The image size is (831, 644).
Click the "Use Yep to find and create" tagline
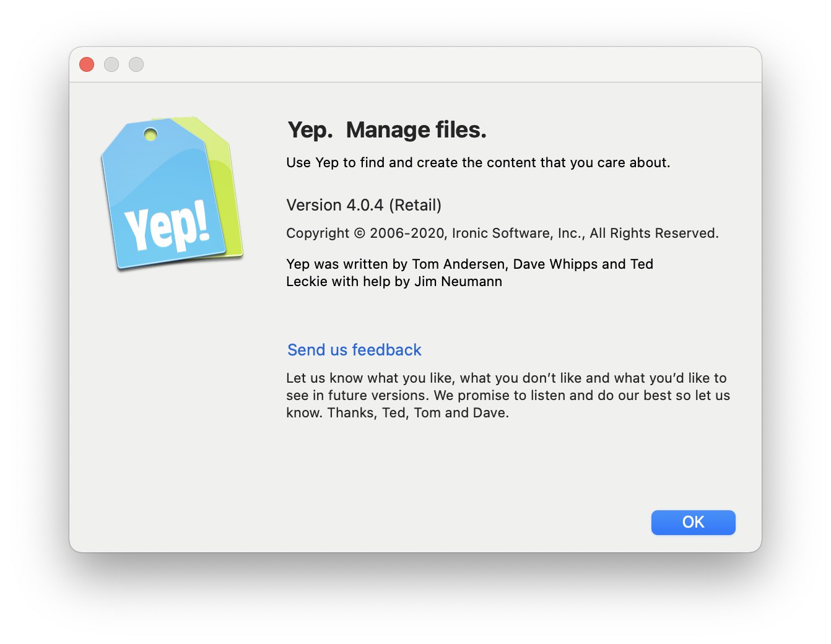(x=478, y=163)
